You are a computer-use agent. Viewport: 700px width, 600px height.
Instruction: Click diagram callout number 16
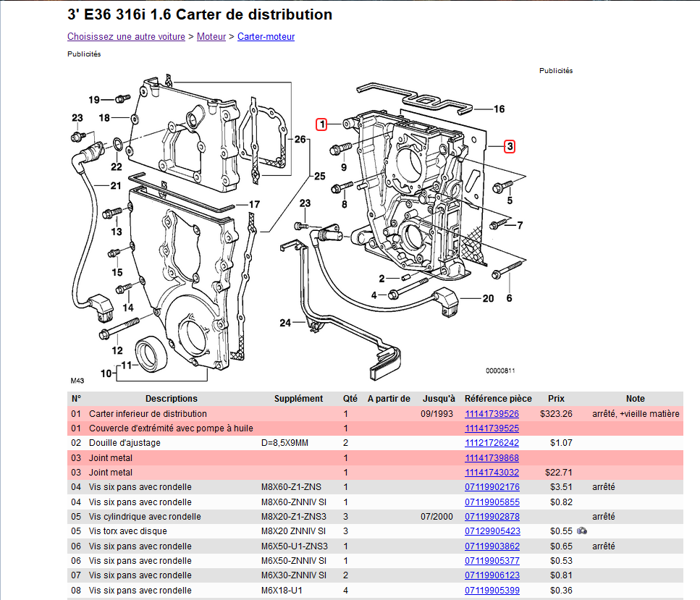pos(499,109)
